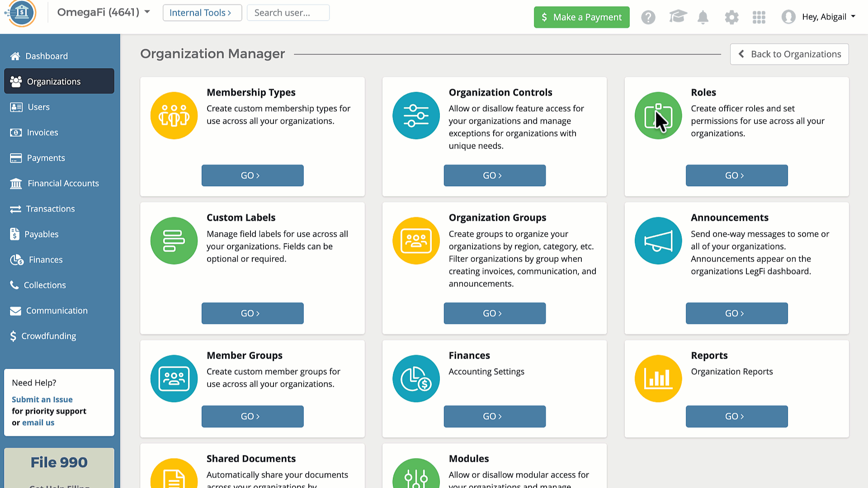Click Back to Organizations button
Image resolution: width=868 pixels, height=488 pixels.
(x=789, y=54)
